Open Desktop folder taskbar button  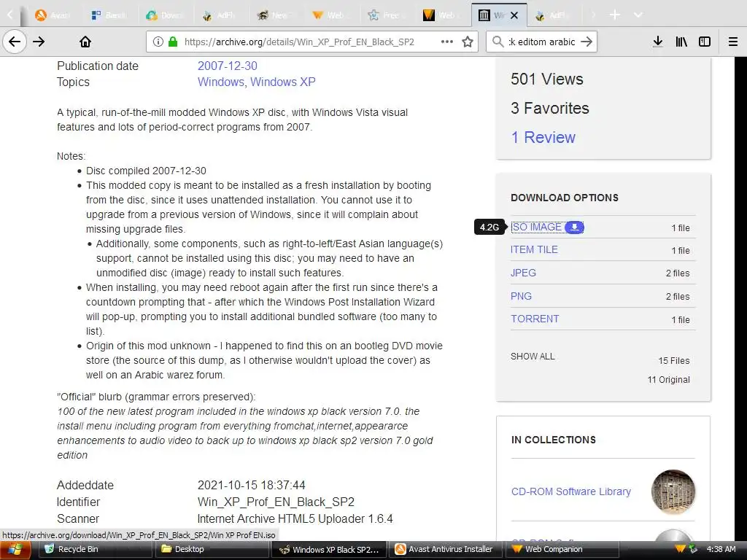(x=212, y=550)
